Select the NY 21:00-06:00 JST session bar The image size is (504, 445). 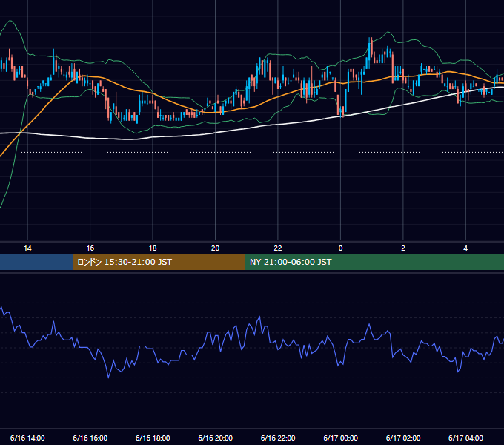[x=374, y=262]
